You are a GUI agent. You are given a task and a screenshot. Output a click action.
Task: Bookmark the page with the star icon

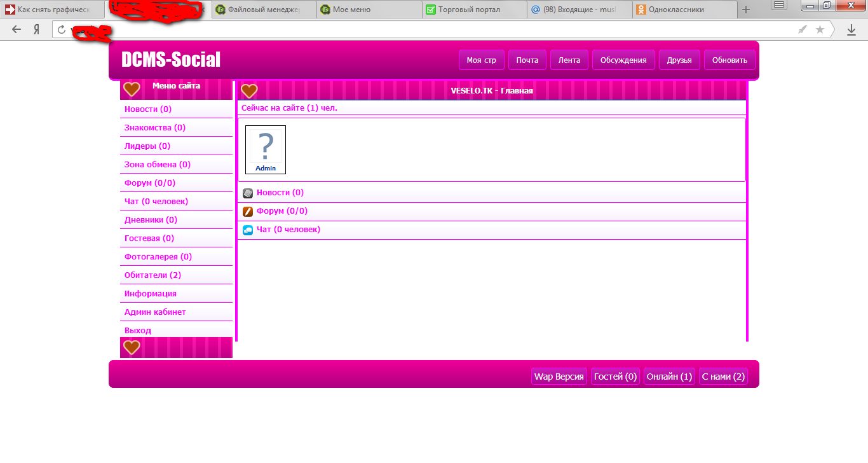820,29
